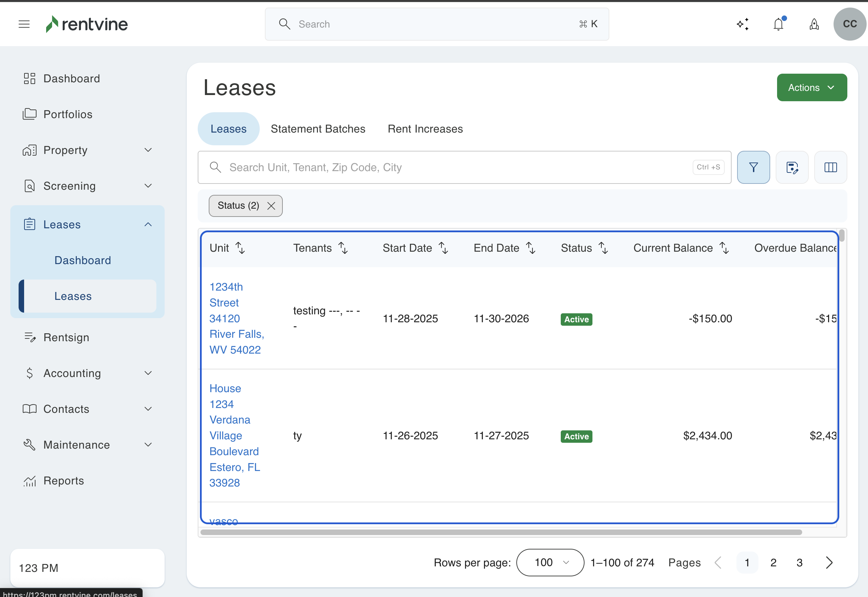Click the notifications bell icon
868x597 pixels.
pyautogui.click(x=778, y=24)
